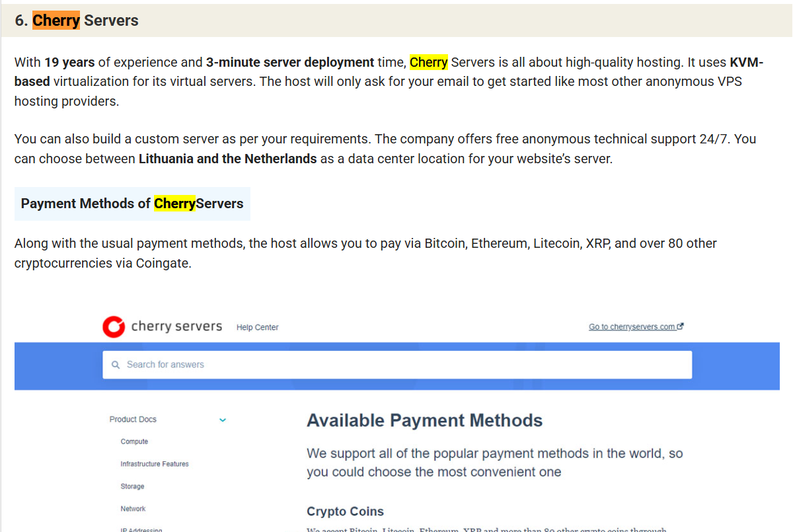Click the magnifier icon in search bar
793x532 pixels.
116,365
